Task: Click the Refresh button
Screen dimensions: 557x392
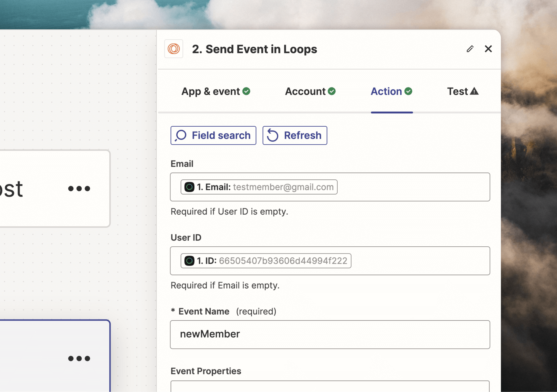Action: point(295,135)
